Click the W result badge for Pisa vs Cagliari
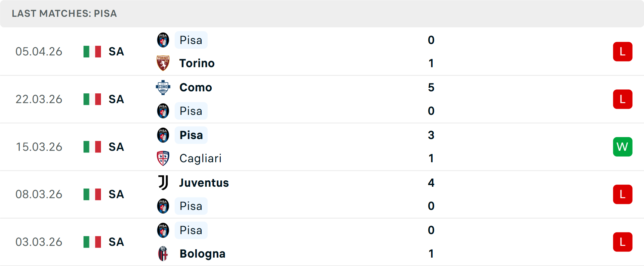644x266 pixels. 623,147
